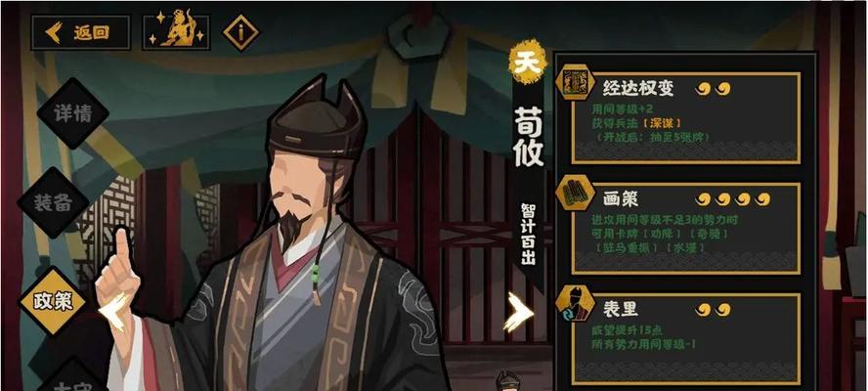This screenshot has width=868, height=391.
Task: Click the 荀攸 character name banner
Action: click(528, 137)
